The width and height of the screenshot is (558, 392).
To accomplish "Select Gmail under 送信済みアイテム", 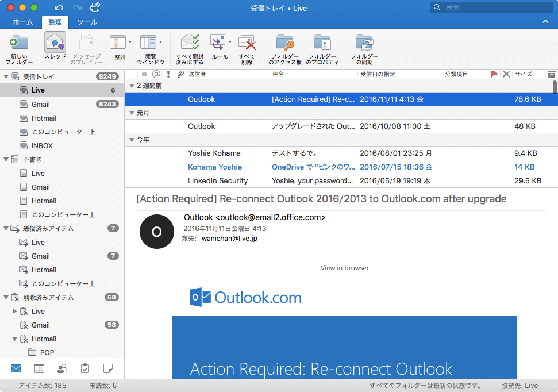I will point(62,256).
